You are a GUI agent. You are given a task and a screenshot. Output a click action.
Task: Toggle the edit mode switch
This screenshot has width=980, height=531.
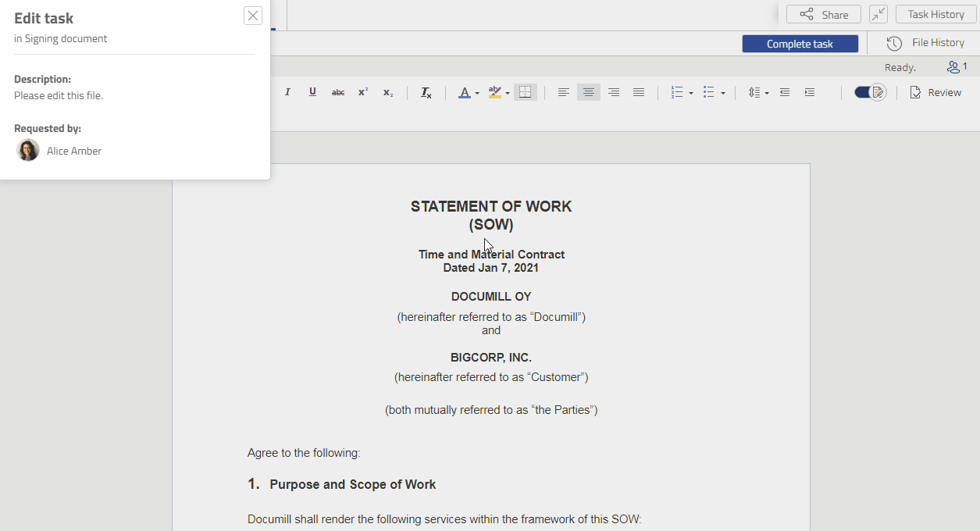pos(869,92)
